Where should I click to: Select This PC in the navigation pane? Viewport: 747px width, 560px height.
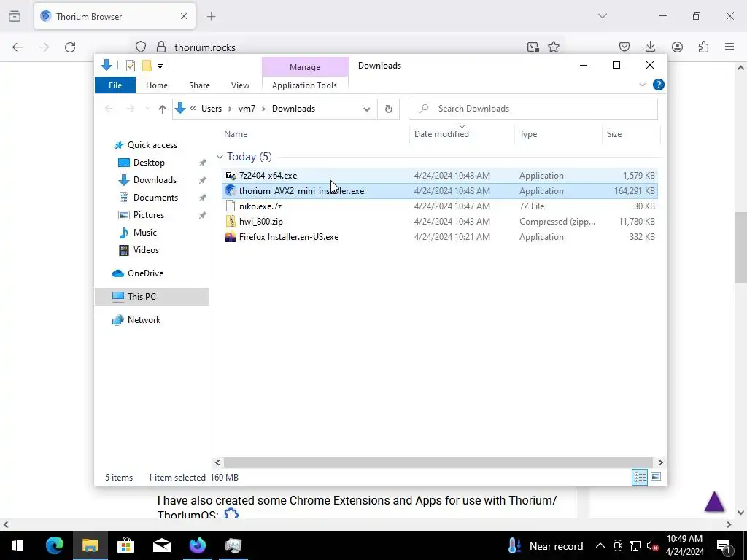[x=152, y=297]
